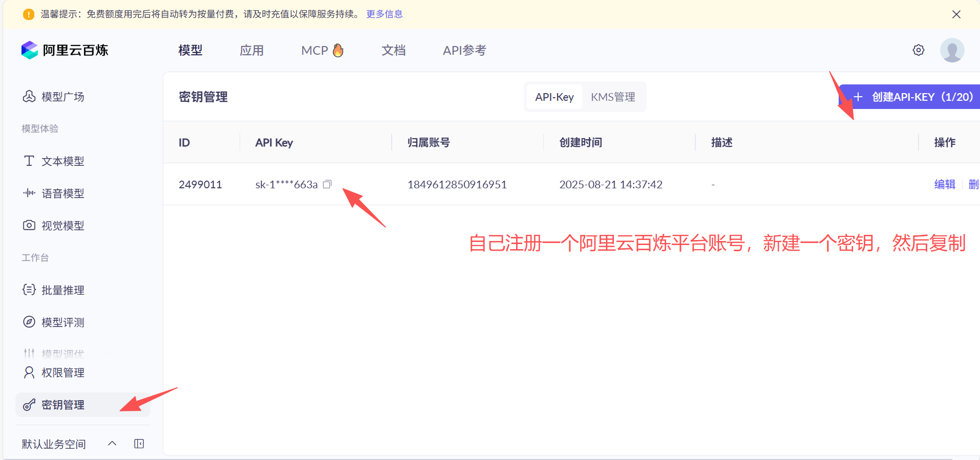Open the 模型 top menu
The height and width of the screenshot is (460, 980).
[x=190, y=50]
